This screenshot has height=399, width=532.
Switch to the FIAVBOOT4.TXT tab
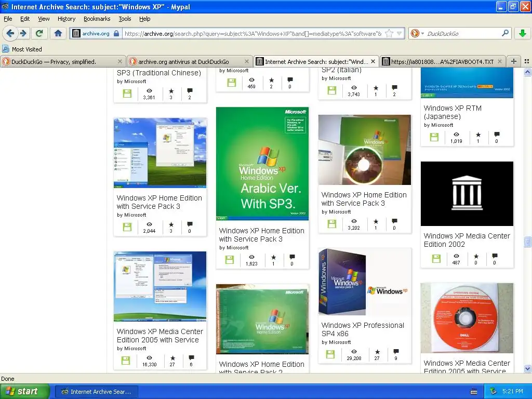point(442,62)
